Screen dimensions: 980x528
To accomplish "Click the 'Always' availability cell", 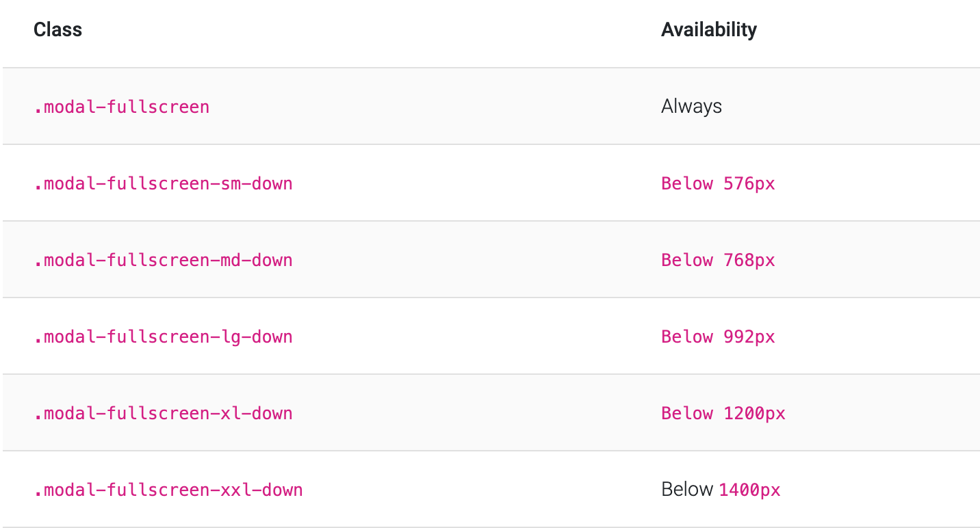I will click(x=691, y=107).
